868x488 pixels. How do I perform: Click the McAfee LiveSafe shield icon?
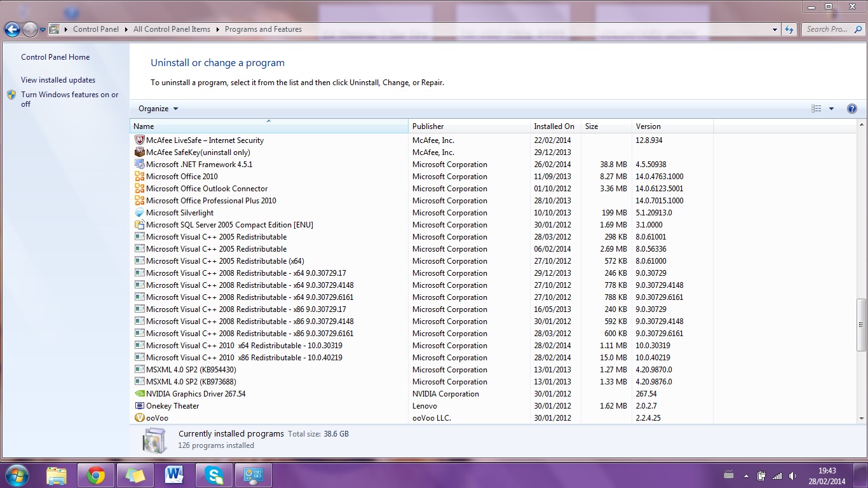(140, 140)
